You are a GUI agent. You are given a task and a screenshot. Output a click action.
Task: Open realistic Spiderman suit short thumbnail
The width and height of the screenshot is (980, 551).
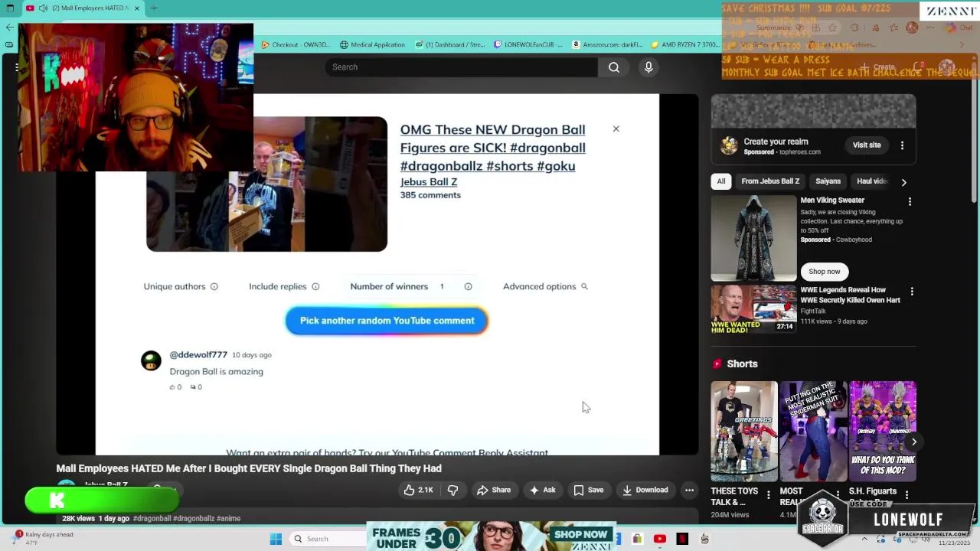tap(813, 431)
